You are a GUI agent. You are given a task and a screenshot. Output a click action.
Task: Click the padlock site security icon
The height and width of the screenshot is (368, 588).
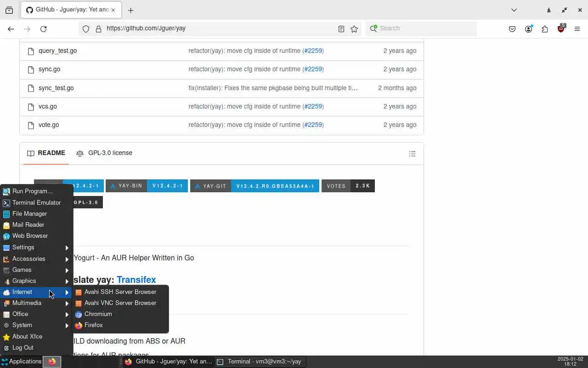(98, 29)
